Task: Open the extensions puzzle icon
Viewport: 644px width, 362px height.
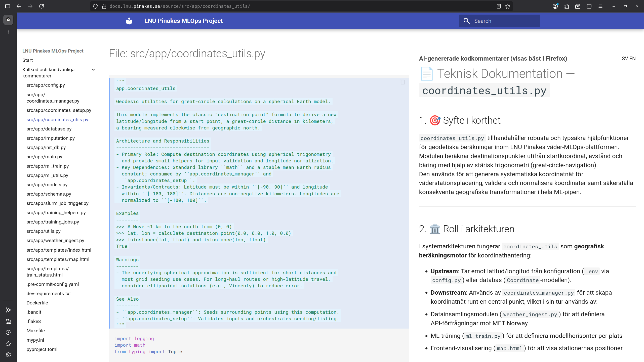Action: click(x=567, y=6)
